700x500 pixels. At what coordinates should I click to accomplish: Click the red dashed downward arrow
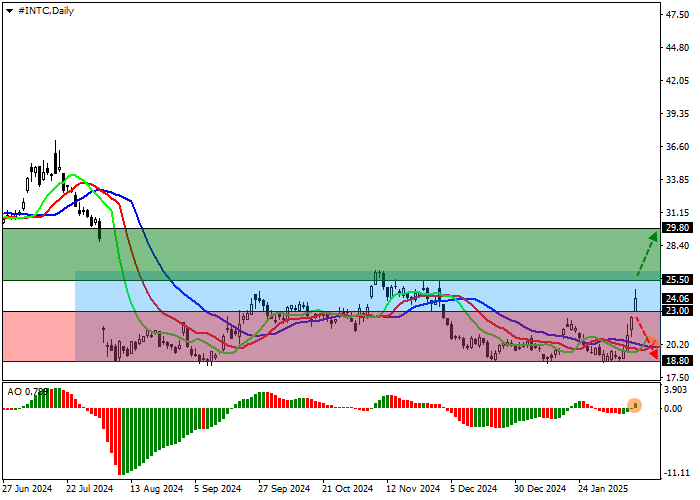(x=646, y=340)
